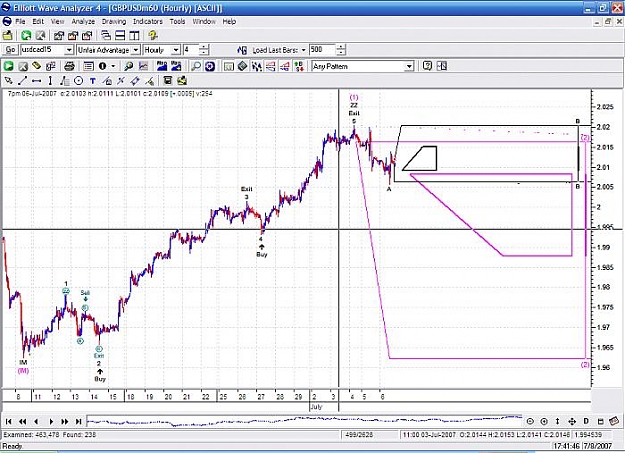The image size is (625, 453).
Task: Click the printer icon
Action: click(x=69, y=66)
